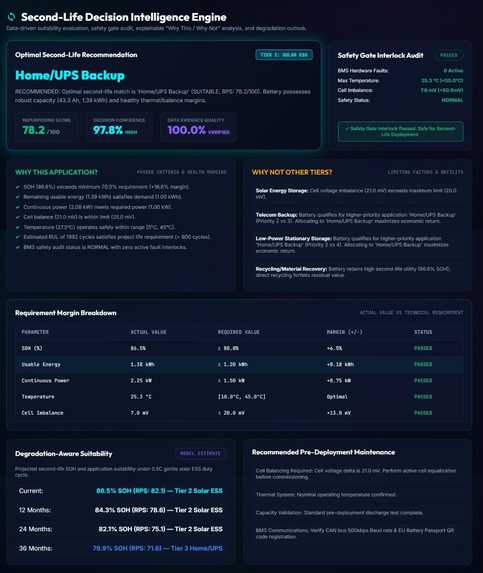The height and width of the screenshot is (573, 483).
Task: Click the checkmark beside BMS safety audit status line
Action: click(x=18, y=247)
